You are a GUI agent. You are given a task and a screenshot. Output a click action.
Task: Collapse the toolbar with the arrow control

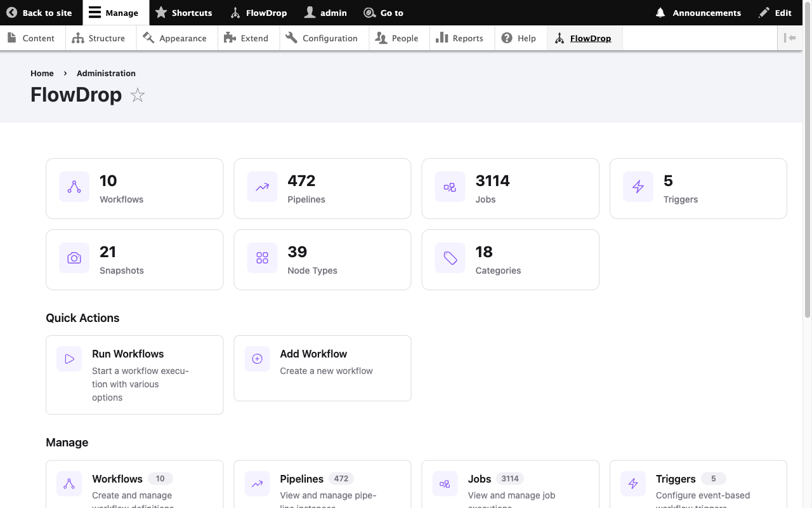coord(790,37)
